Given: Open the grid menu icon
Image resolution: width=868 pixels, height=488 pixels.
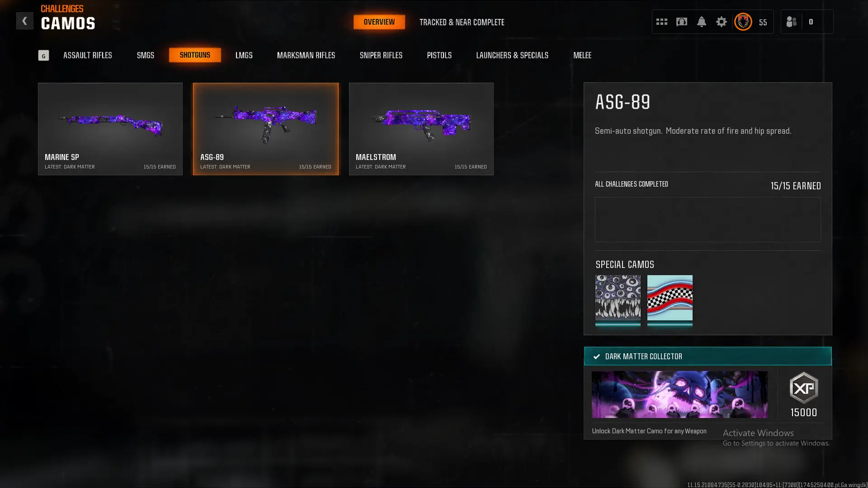Looking at the screenshot, I should tap(661, 22).
